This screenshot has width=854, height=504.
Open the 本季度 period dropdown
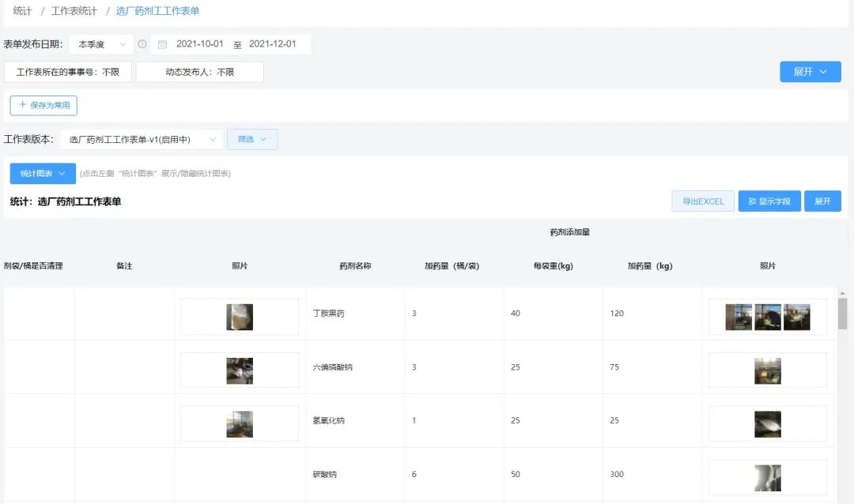pyautogui.click(x=100, y=44)
